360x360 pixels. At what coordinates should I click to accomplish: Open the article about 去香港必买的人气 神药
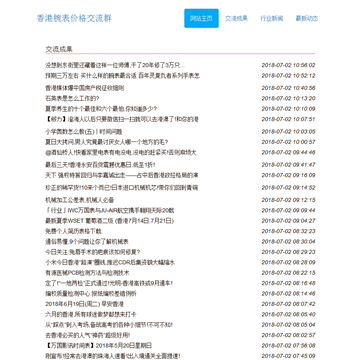point(87,335)
